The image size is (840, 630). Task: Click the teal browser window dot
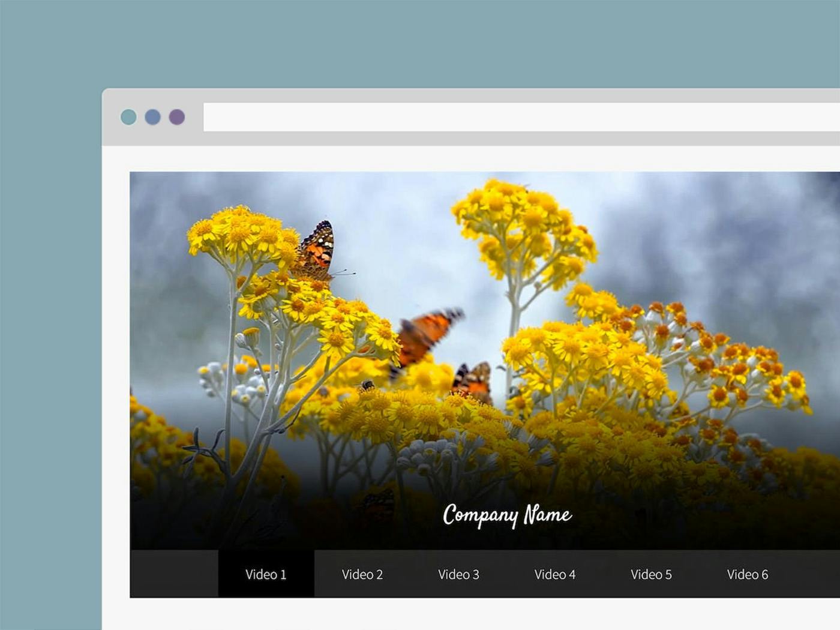129,118
